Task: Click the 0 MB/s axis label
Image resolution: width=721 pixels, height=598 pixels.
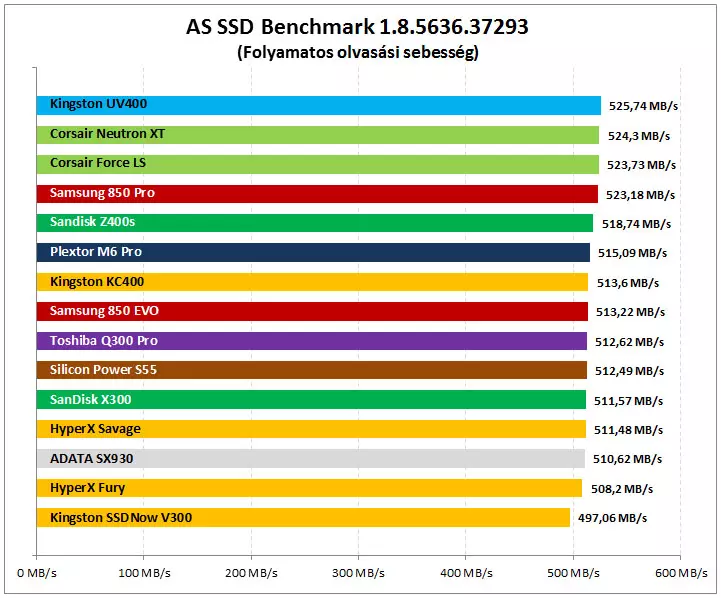Action: 37,573
